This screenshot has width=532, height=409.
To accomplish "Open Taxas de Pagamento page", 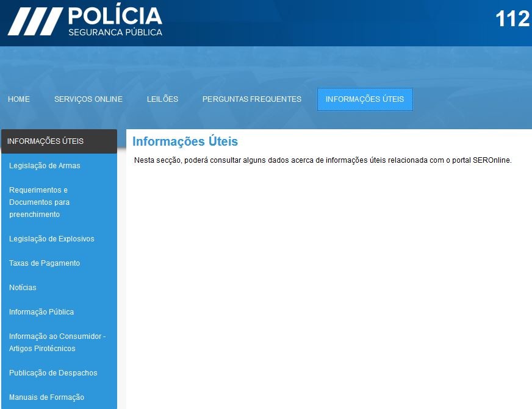I will tap(45, 263).
